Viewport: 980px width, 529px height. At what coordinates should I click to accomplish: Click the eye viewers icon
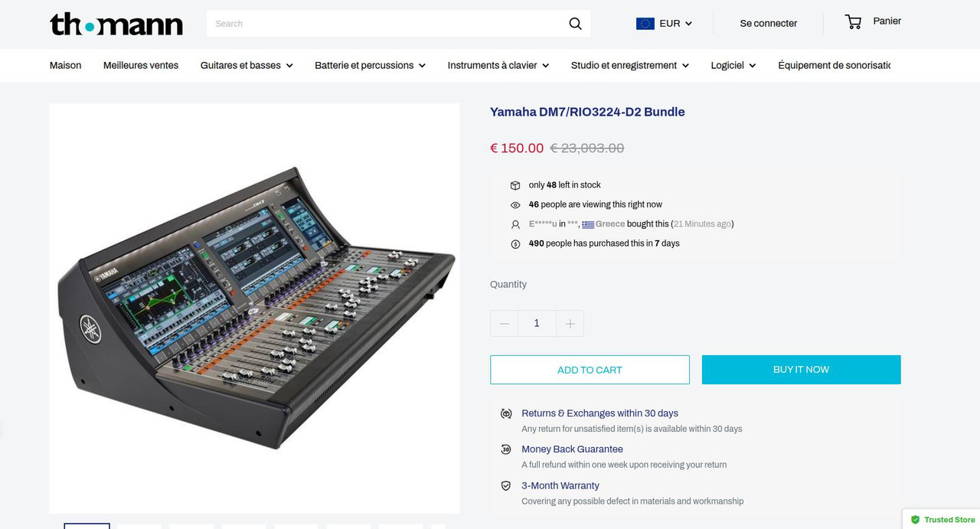click(515, 205)
